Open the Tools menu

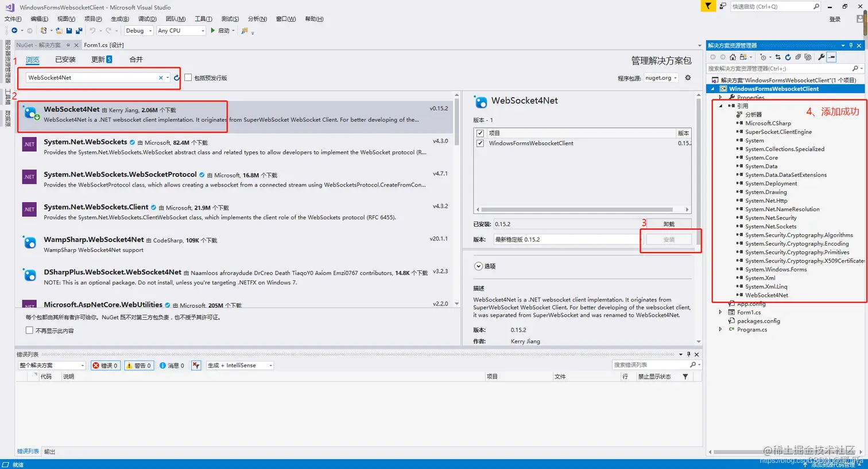pyautogui.click(x=203, y=19)
